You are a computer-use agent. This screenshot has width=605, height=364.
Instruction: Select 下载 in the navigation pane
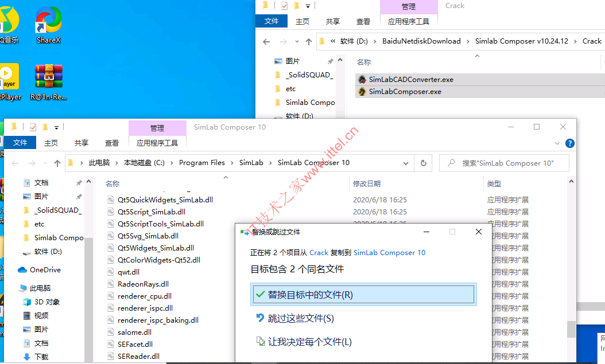pyautogui.click(x=36, y=357)
